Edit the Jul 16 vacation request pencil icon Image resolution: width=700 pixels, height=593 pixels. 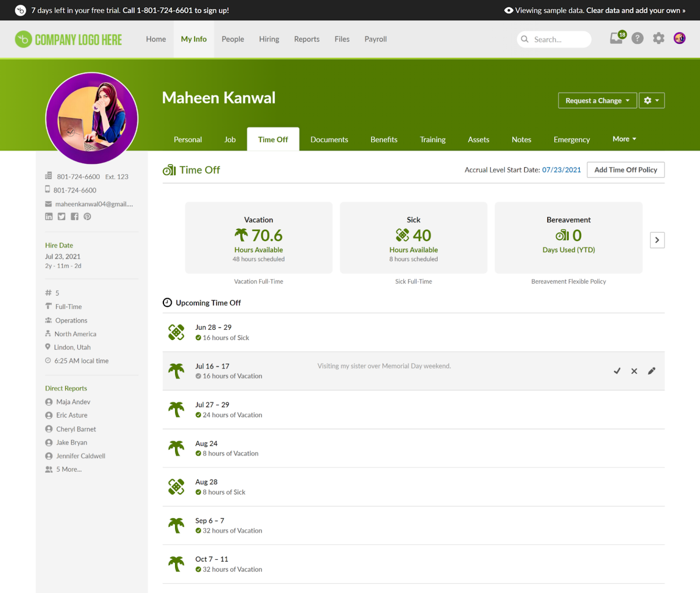click(651, 371)
